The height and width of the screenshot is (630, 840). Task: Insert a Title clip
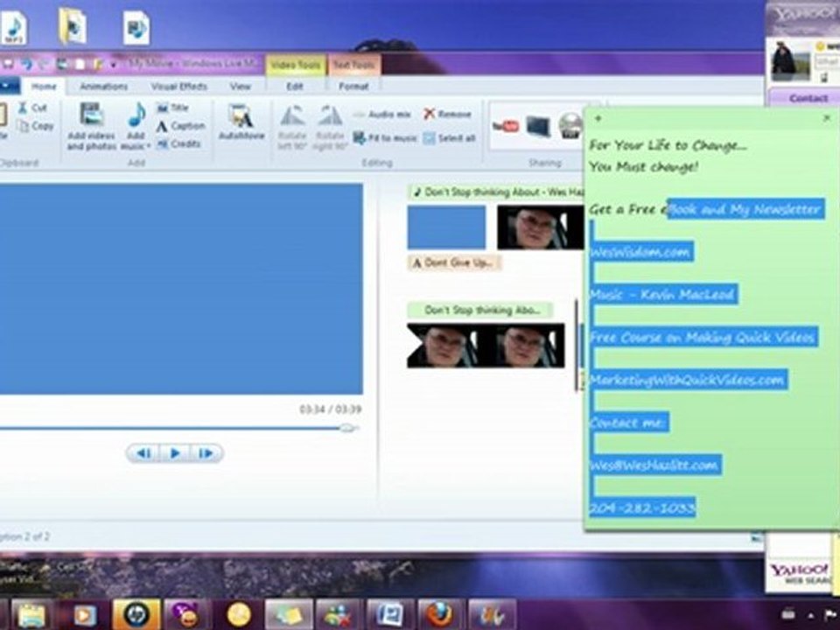(x=172, y=108)
